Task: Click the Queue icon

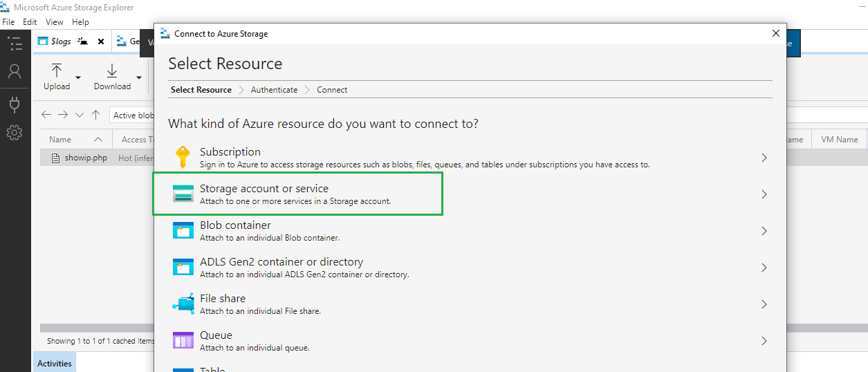Action: pos(183,340)
